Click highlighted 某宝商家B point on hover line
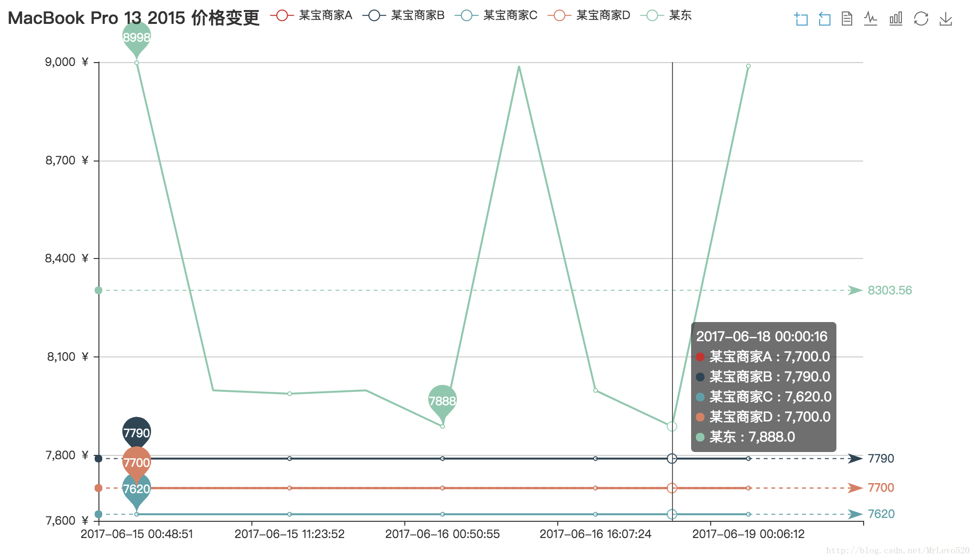The height and width of the screenshot is (560, 975). click(x=672, y=459)
